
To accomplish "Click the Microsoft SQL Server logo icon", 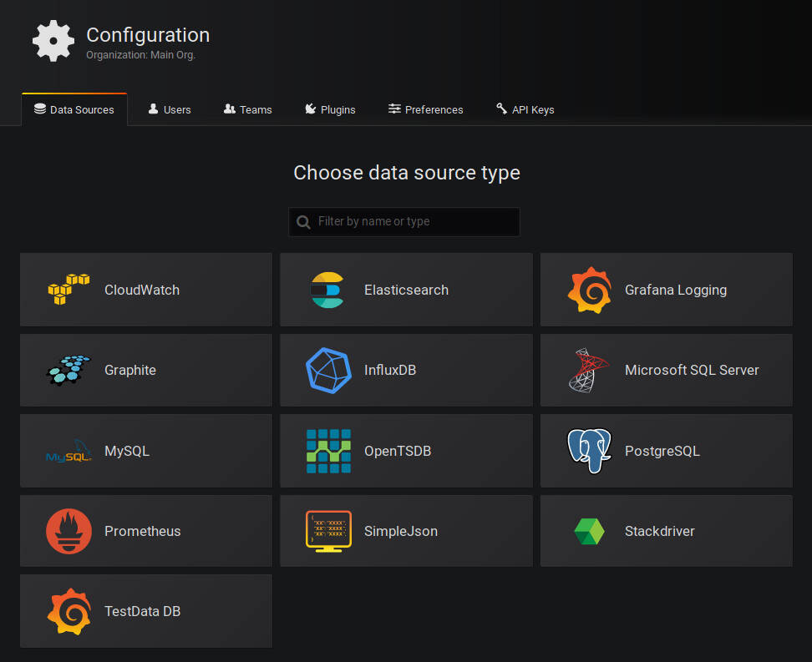I will pyautogui.click(x=588, y=370).
